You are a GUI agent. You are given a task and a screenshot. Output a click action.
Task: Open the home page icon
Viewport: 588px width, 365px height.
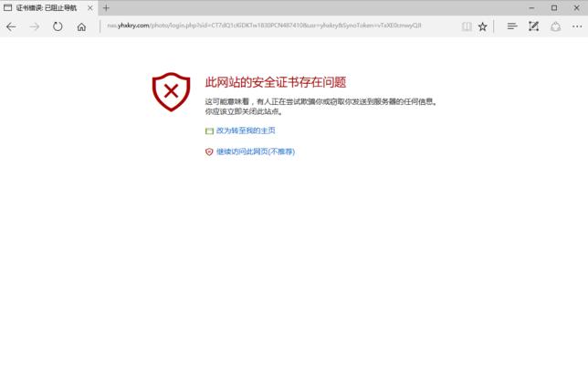(81, 27)
